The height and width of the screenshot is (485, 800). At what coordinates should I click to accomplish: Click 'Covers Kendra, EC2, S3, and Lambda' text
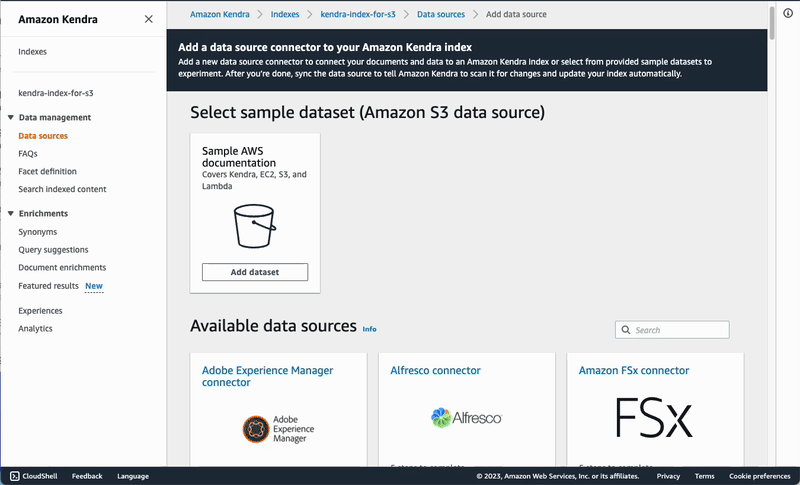tap(254, 180)
